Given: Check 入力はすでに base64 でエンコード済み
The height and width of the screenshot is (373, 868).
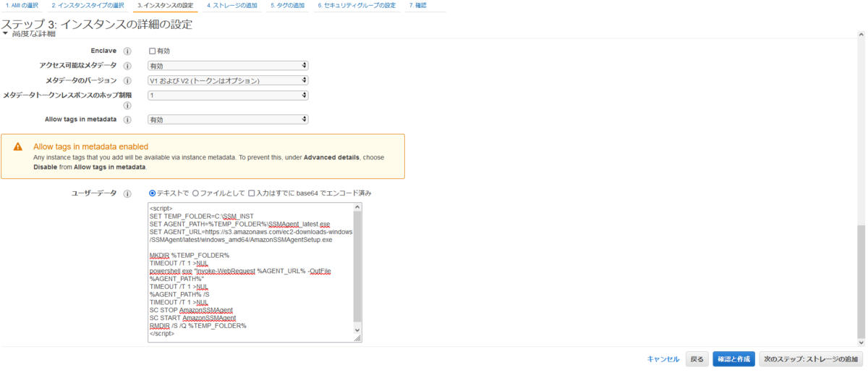Looking at the screenshot, I should click(x=251, y=193).
